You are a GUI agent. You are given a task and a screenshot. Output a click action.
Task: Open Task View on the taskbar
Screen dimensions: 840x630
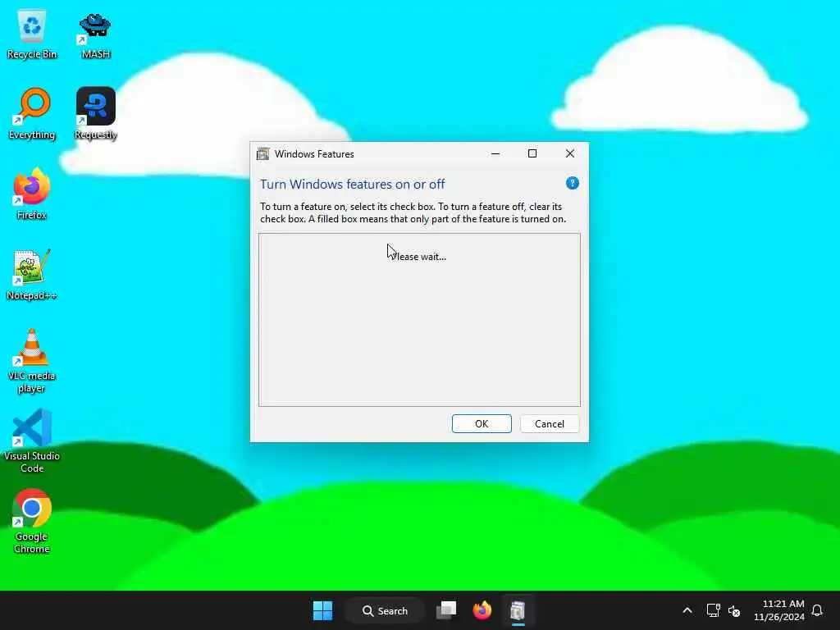[x=445, y=610]
